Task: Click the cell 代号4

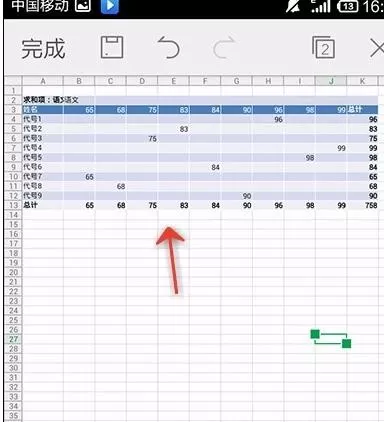Action: 43,148
